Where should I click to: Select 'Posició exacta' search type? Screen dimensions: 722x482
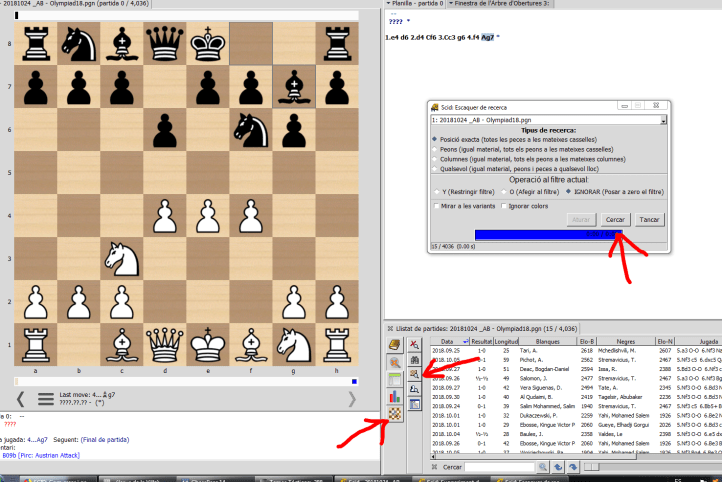coord(433,139)
